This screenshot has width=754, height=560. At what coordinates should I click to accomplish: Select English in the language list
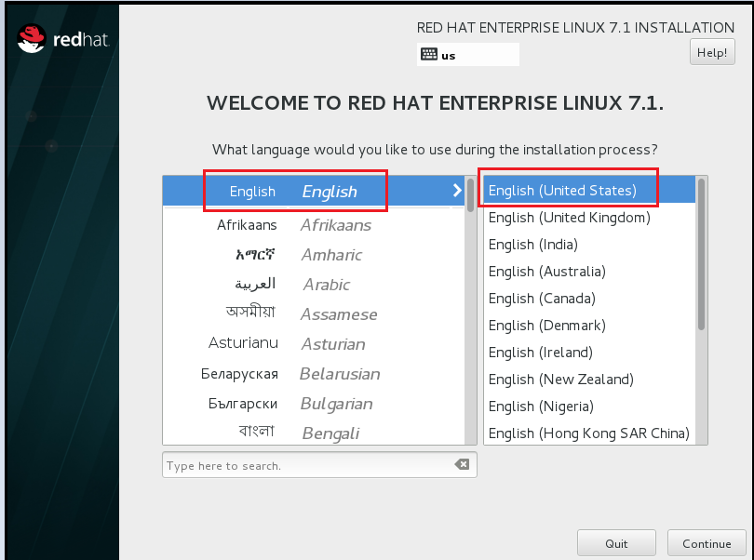click(x=314, y=191)
